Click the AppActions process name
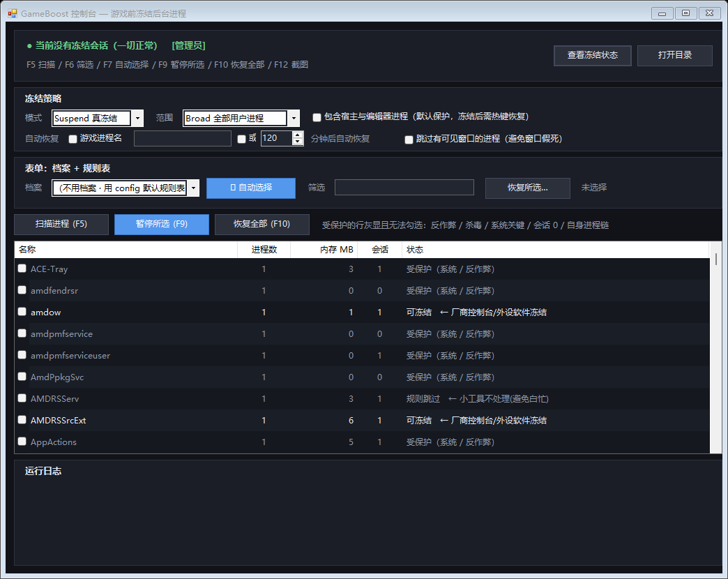Screen dimensions: 728x579 (54, 442)
